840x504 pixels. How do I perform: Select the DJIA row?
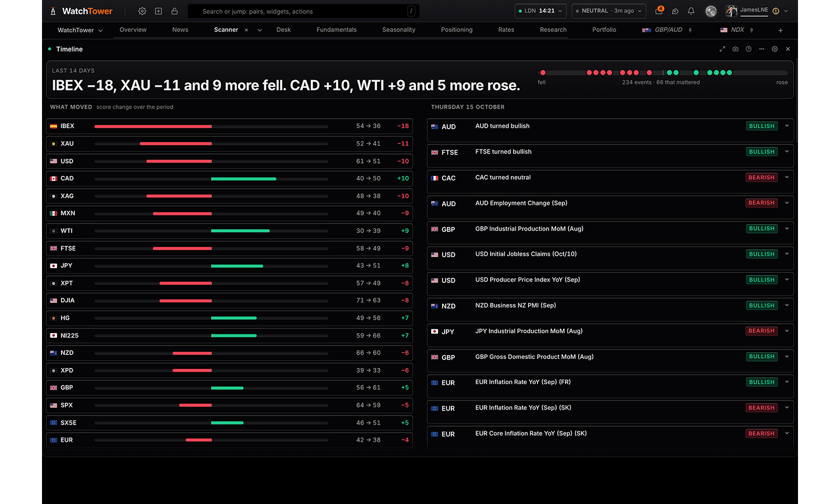[230, 301]
